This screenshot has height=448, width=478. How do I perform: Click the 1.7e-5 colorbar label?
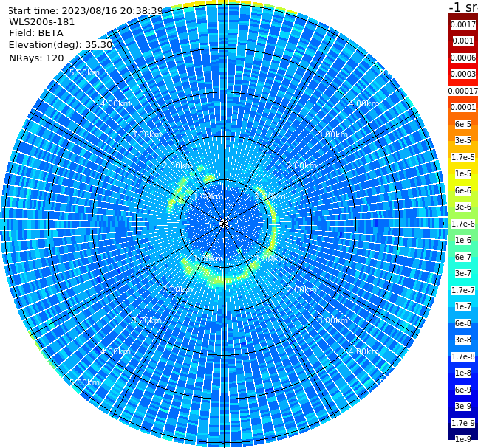click(x=463, y=157)
